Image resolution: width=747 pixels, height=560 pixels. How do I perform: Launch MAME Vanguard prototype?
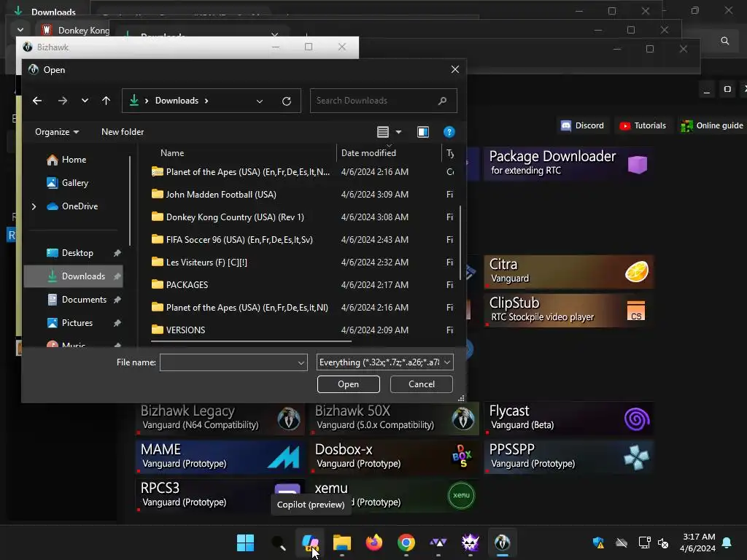coord(220,457)
